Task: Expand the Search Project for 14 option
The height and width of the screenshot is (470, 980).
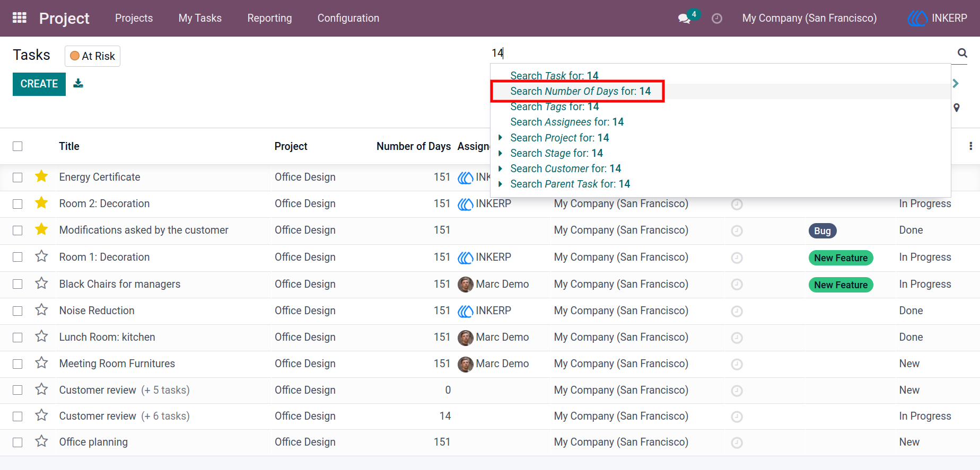Action: (x=500, y=138)
